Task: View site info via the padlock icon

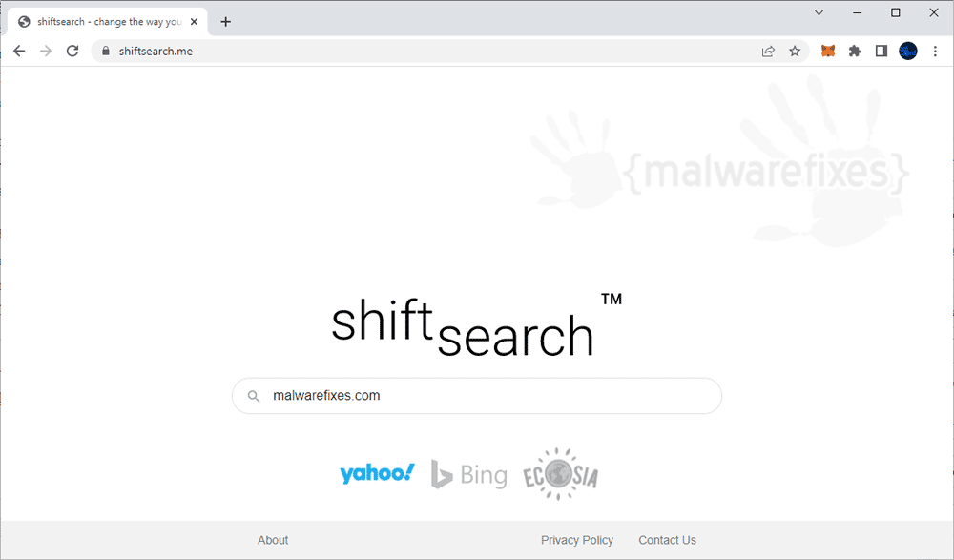Action: (x=105, y=52)
